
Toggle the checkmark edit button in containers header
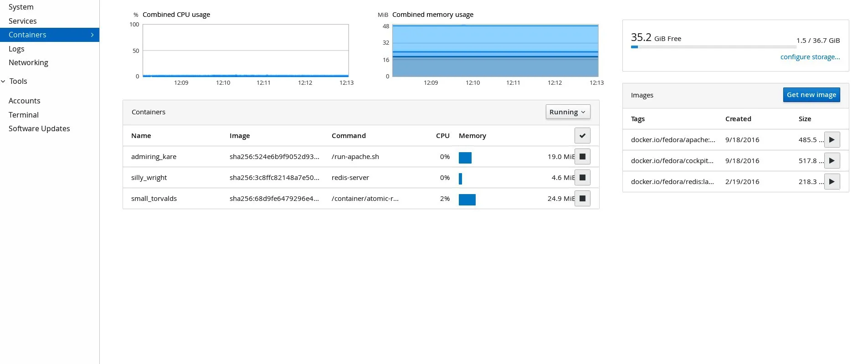(582, 136)
